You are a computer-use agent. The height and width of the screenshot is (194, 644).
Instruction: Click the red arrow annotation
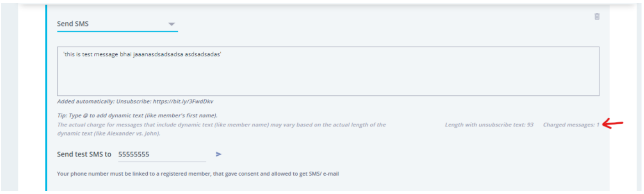click(613, 123)
